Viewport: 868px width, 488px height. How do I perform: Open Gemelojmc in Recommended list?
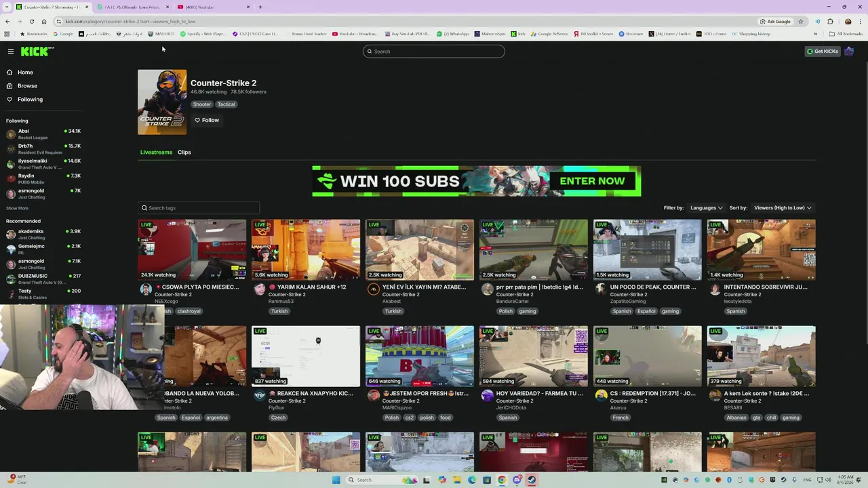pos(43,249)
